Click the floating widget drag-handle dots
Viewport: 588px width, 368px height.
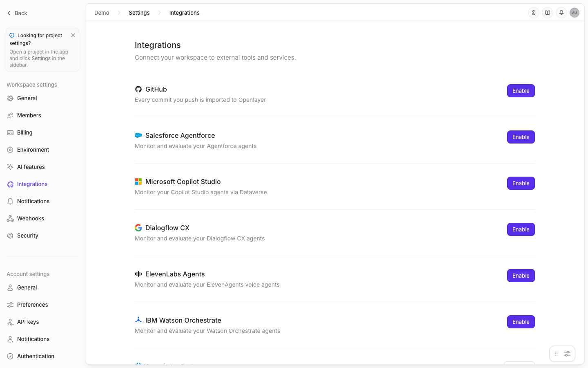tap(556, 354)
